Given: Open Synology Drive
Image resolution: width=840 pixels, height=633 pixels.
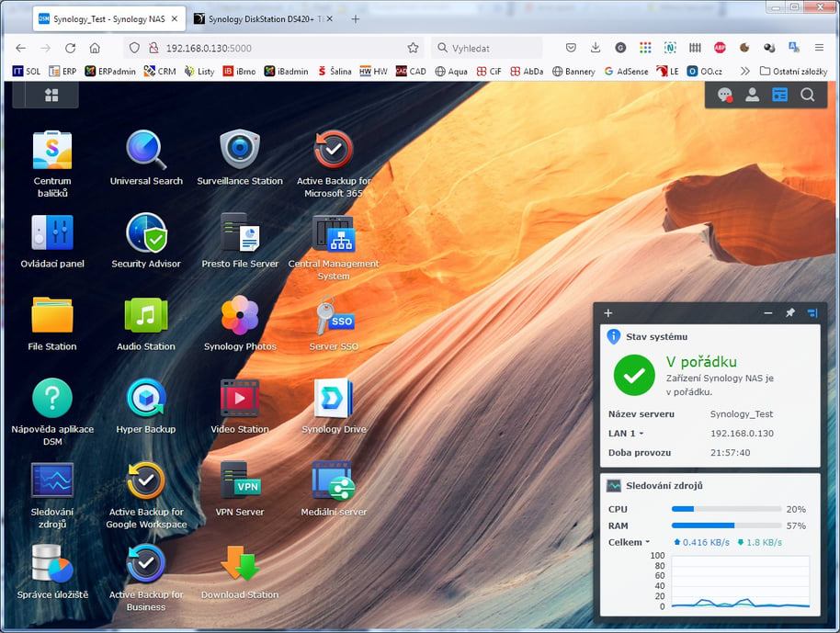Looking at the screenshot, I should pos(334,398).
